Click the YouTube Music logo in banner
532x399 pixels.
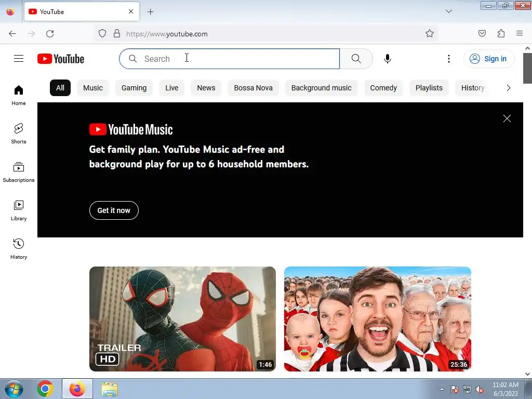click(131, 129)
